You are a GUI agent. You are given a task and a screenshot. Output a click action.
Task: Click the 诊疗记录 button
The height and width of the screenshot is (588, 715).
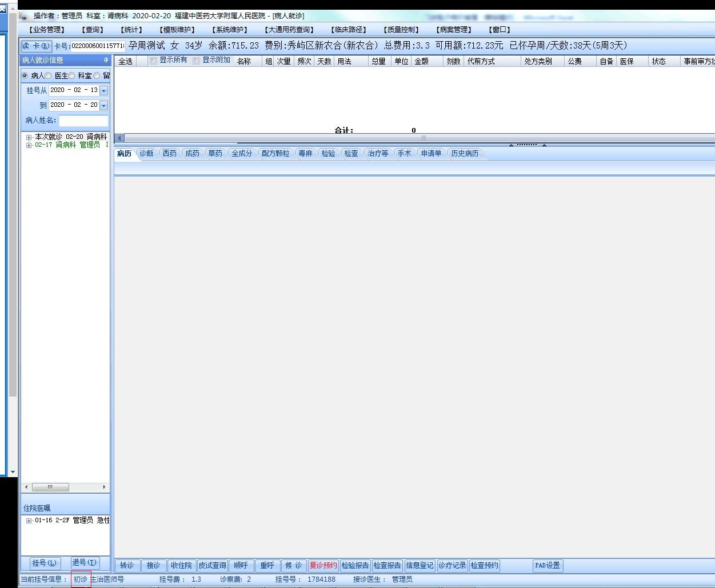[453, 566]
